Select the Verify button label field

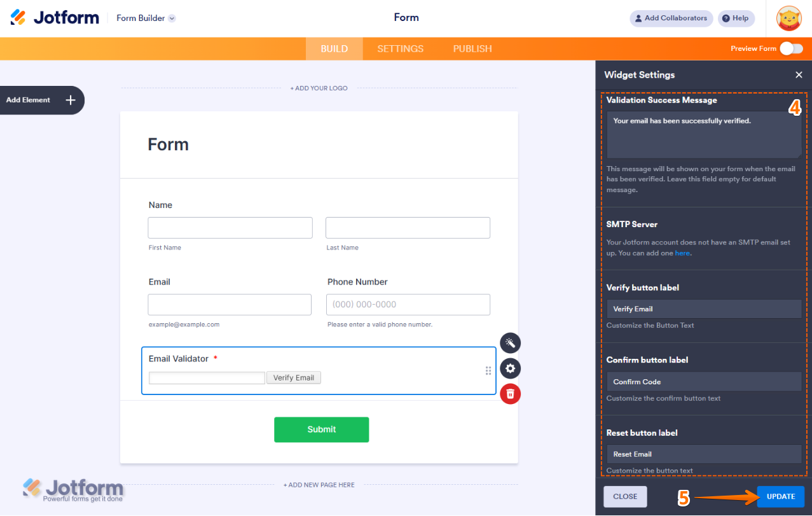click(703, 309)
